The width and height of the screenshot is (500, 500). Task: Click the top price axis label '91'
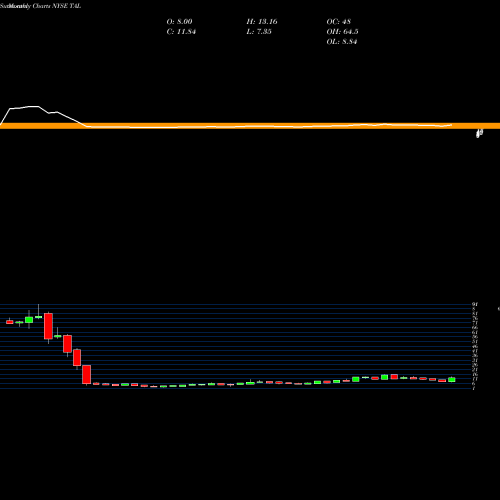click(475, 304)
